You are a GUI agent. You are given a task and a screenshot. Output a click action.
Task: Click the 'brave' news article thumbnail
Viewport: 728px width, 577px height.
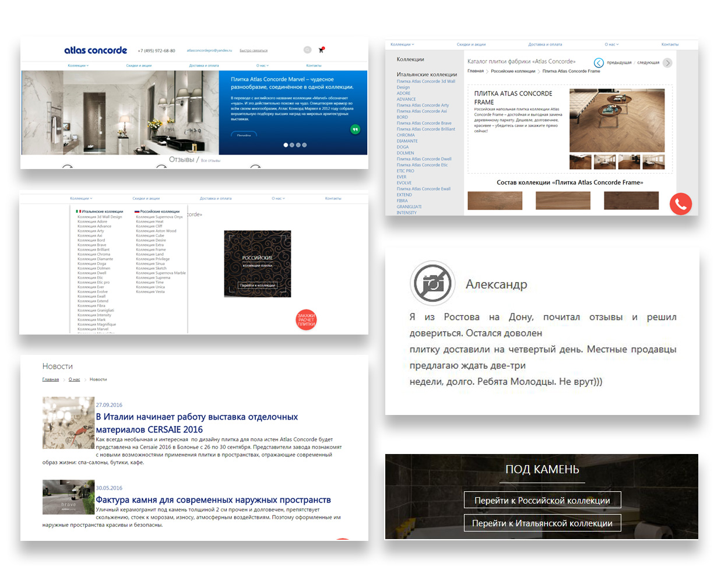68,497
